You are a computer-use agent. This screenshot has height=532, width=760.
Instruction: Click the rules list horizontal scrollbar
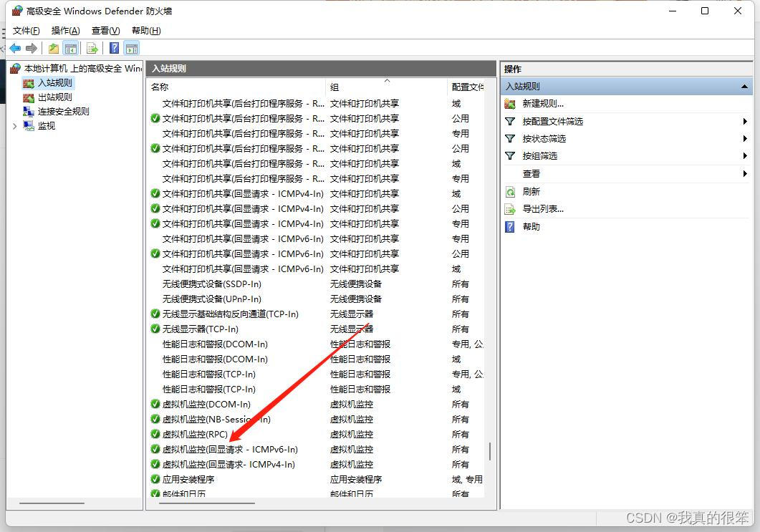(206, 503)
